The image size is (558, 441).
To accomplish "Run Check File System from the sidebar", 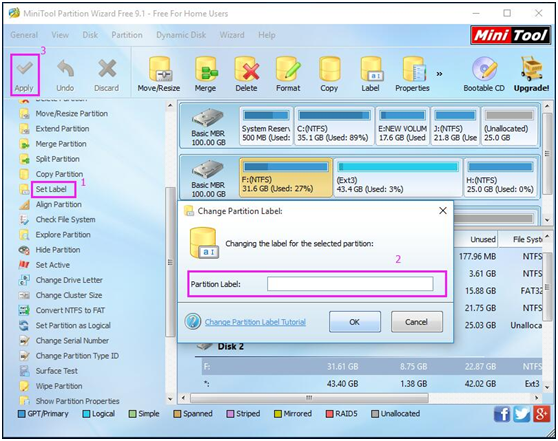I will [x=65, y=219].
